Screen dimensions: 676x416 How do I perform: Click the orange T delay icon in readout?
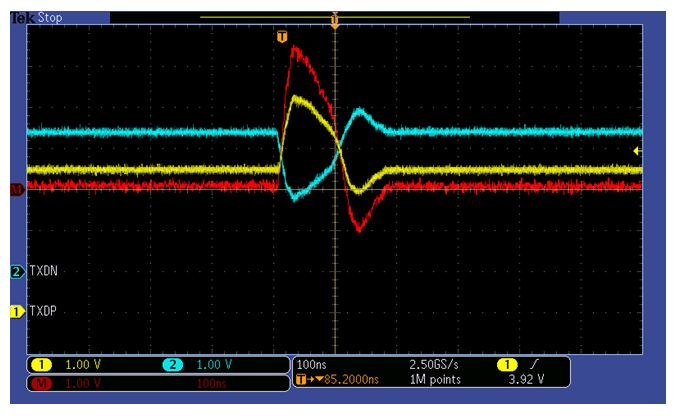click(301, 379)
